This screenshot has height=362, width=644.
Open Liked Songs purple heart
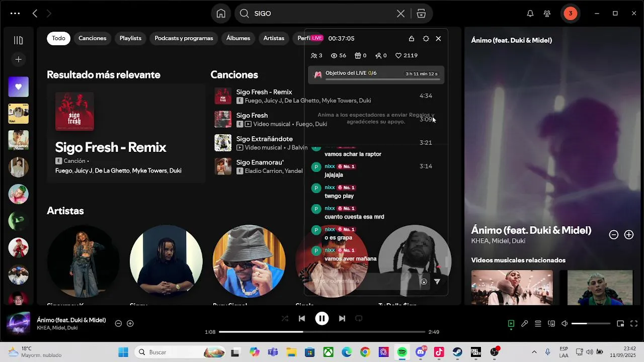(x=18, y=87)
